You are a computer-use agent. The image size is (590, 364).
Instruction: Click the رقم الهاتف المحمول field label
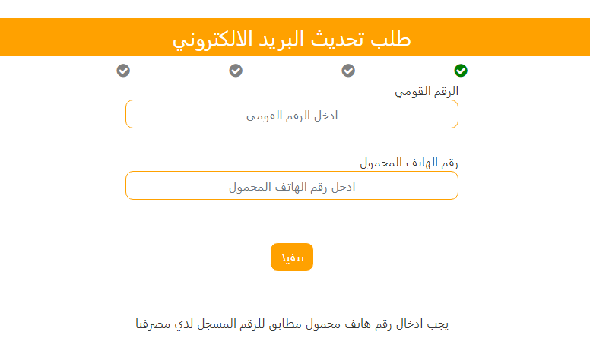pos(409,163)
